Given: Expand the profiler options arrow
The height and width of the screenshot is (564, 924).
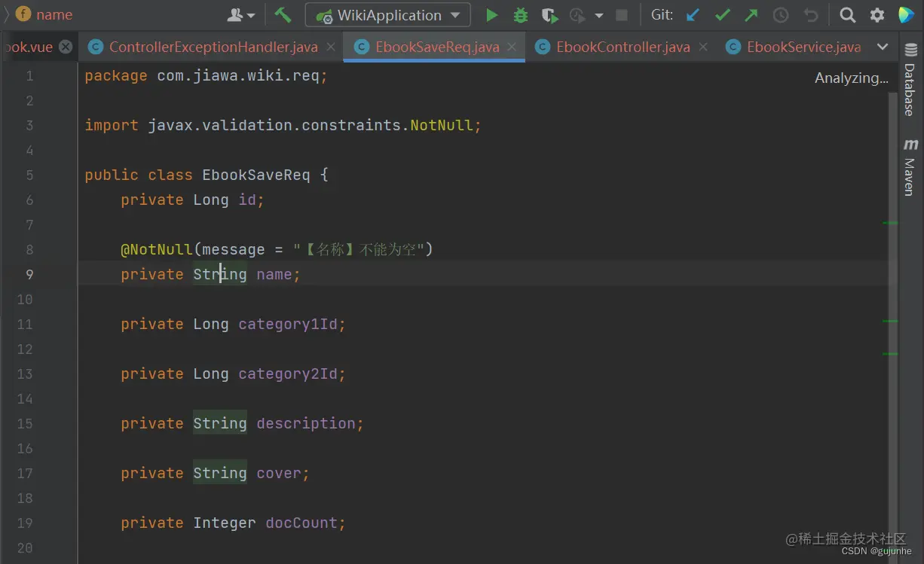Looking at the screenshot, I should [x=599, y=15].
